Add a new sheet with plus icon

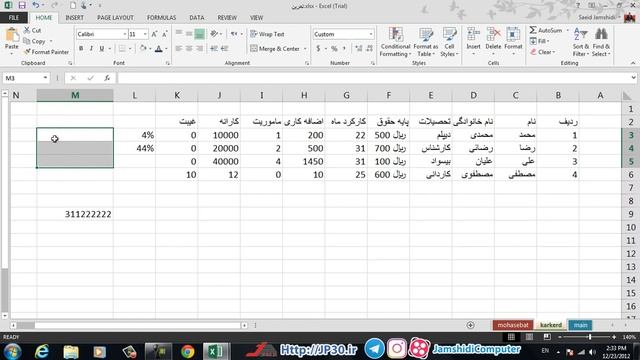(x=470, y=325)
